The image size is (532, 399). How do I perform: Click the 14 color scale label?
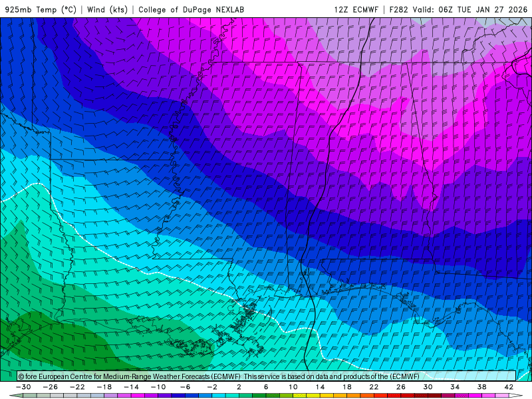[320, 387]
